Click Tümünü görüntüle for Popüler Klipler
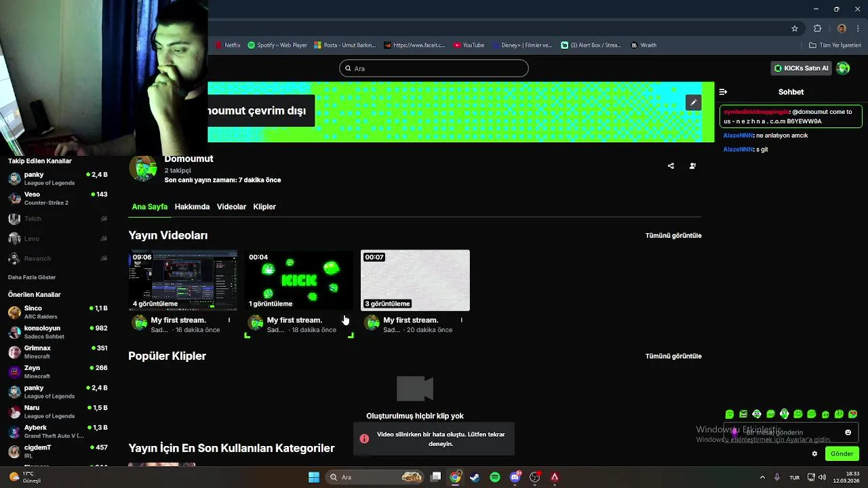Image resolution: width=868 pixels, height=488 pixels. coord(673,356)
